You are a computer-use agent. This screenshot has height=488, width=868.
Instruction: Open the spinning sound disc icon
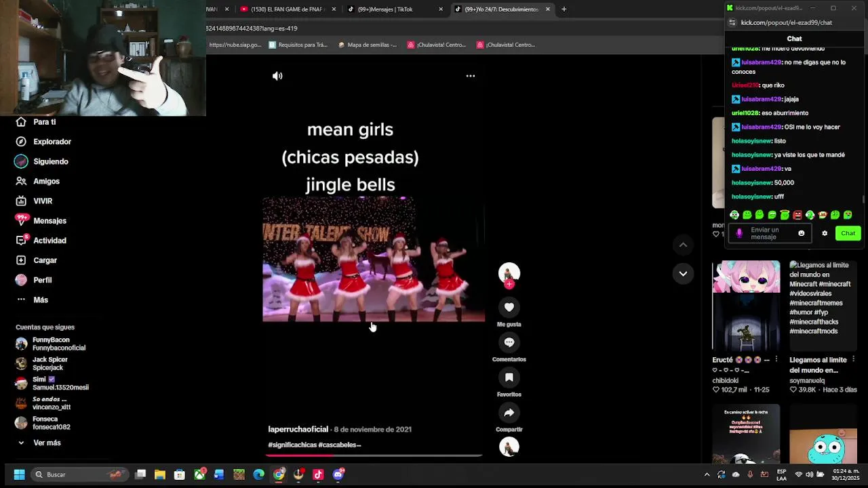coord(509,447)
